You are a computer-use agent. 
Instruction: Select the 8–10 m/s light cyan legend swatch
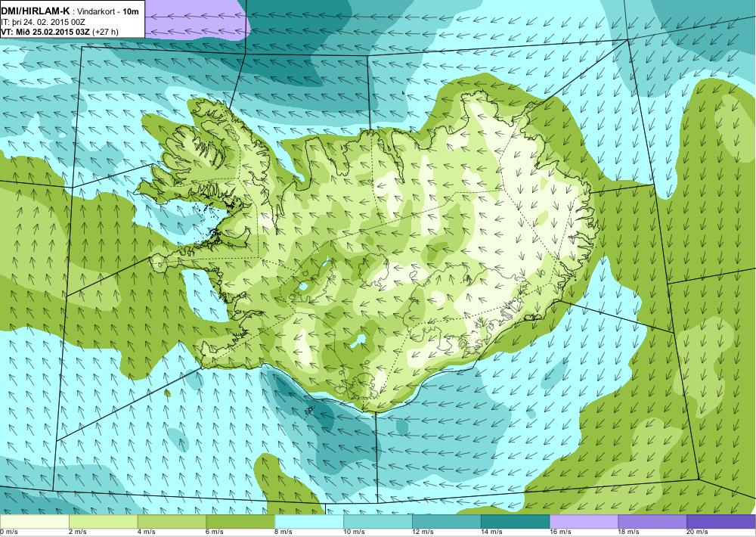coord(309,522)
